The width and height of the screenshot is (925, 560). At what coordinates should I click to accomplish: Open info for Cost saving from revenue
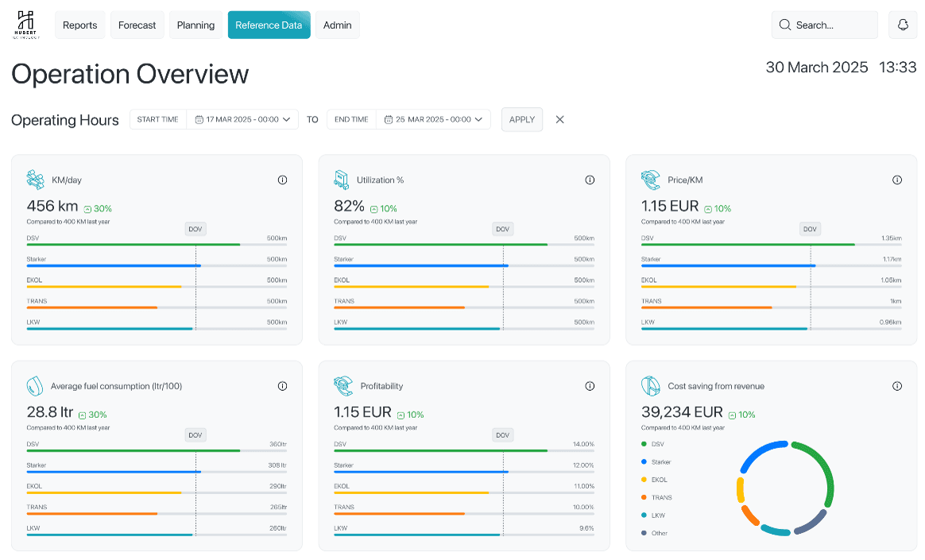click(x=897, y=386)
